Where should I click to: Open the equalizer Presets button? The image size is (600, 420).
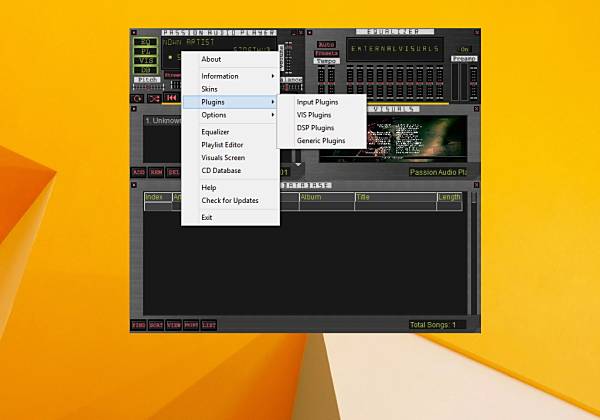click(x=326, y=53)
